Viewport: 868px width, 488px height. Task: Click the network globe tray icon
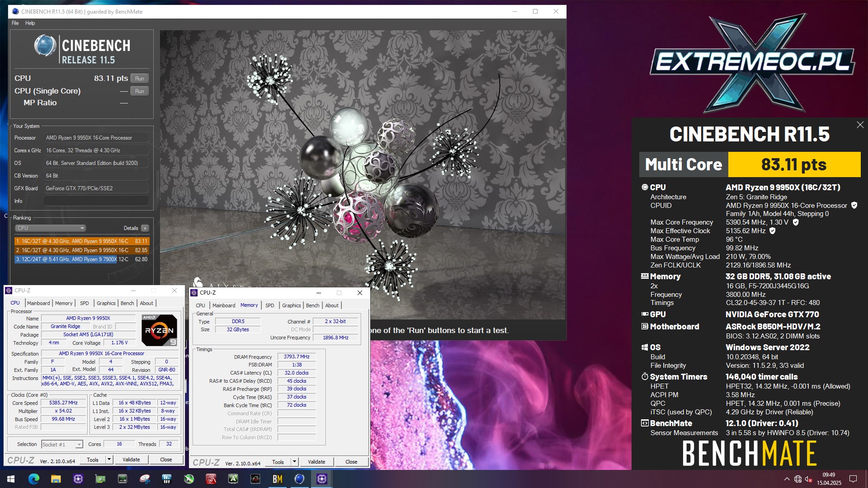pyautogui.click(x=798, y=479)
